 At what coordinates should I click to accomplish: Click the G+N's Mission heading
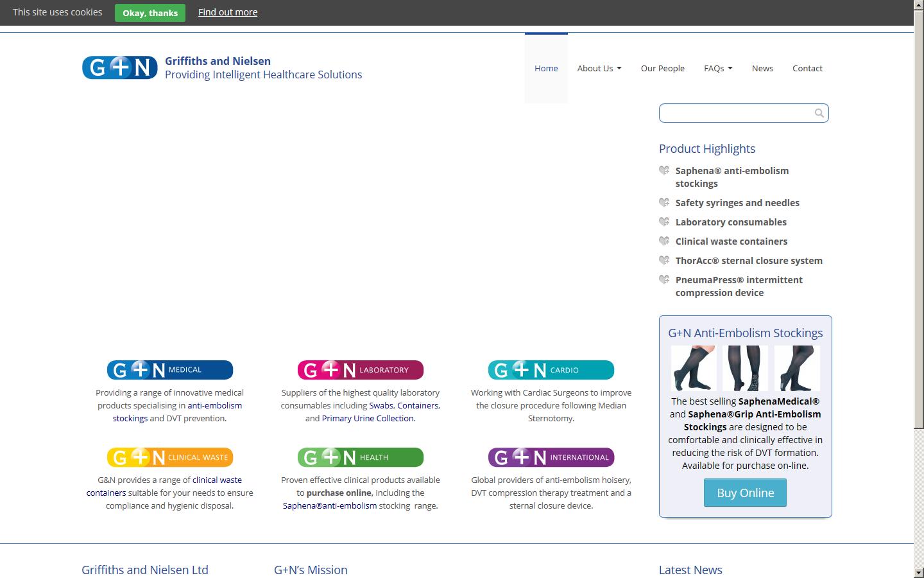[x=311, y=570]
